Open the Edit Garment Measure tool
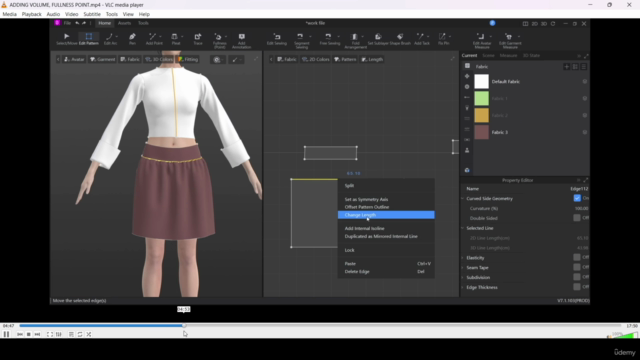 [510, 41]
